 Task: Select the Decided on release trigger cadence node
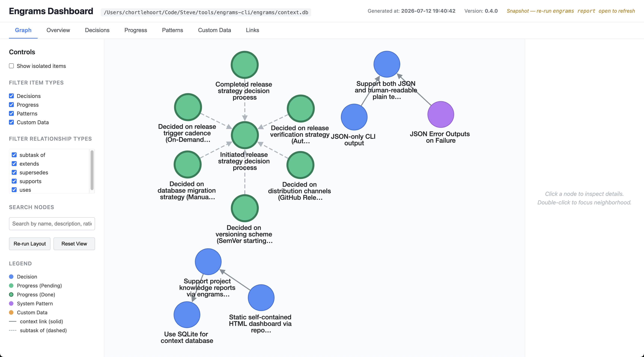pos(188,107)
